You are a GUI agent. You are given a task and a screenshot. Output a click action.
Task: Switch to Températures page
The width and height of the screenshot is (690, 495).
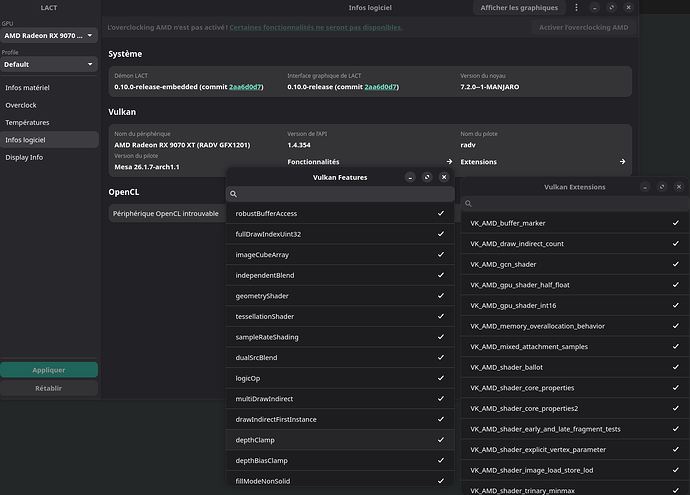(49, 122)
